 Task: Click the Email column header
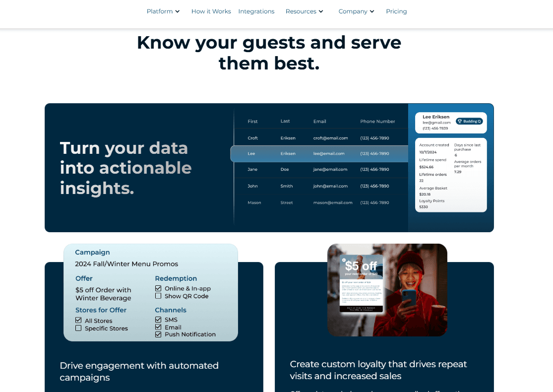point(319,121)
